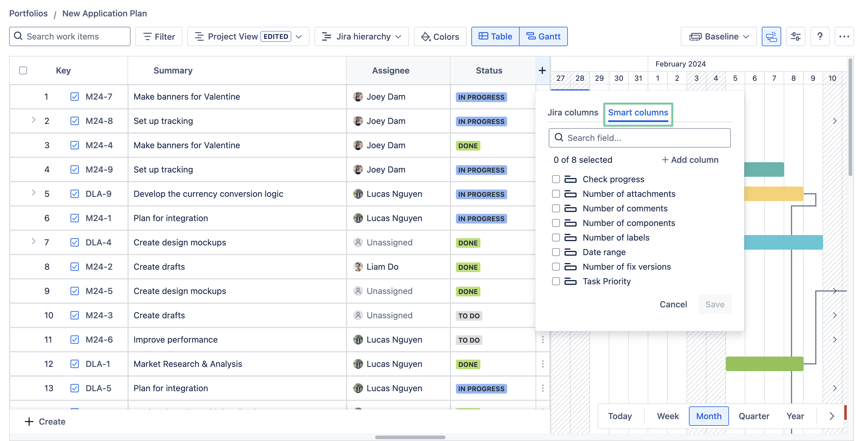868x441 pixels.
Task: Select all rows with header checkbox
Action: 23,70
